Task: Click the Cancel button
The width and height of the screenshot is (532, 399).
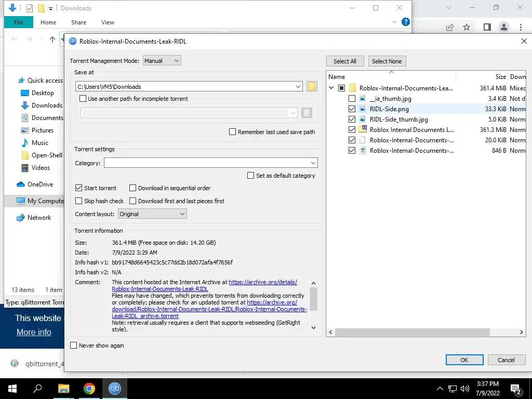Action: pyautogui.click(x=506, y=360)
